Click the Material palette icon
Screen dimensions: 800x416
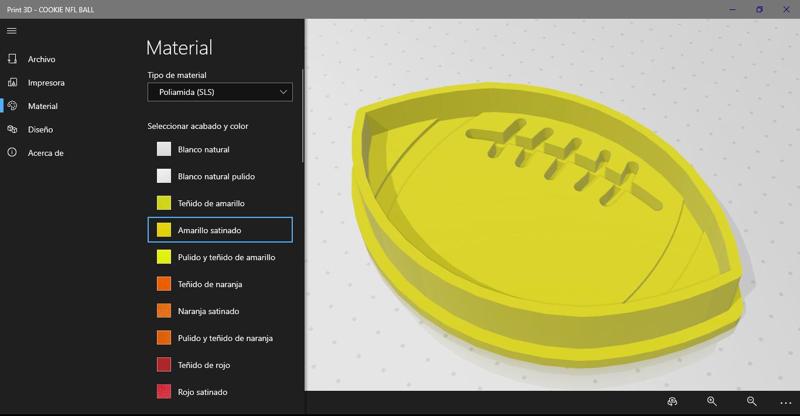(x=12, y=106)
